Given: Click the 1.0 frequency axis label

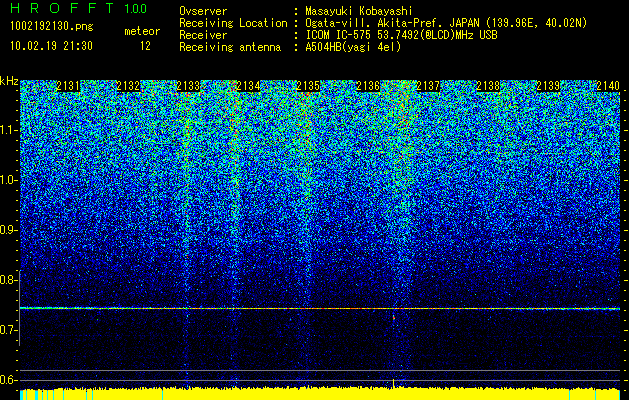Looking at the screenshot, I should [x=8, y=180].
